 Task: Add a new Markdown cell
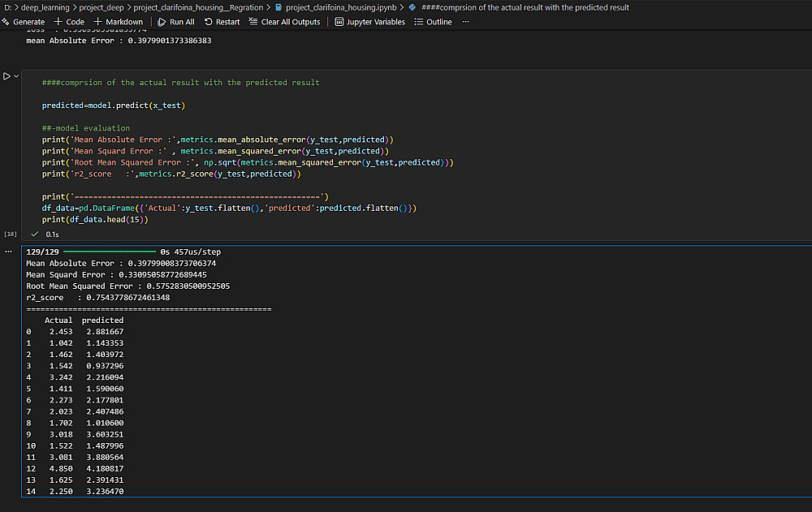click(118, 22)
